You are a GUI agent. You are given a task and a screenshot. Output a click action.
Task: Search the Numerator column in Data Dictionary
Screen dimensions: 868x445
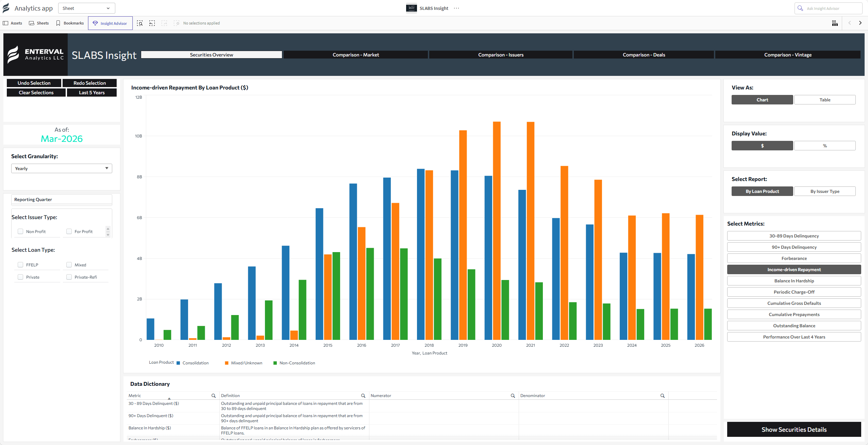point(513,396)
